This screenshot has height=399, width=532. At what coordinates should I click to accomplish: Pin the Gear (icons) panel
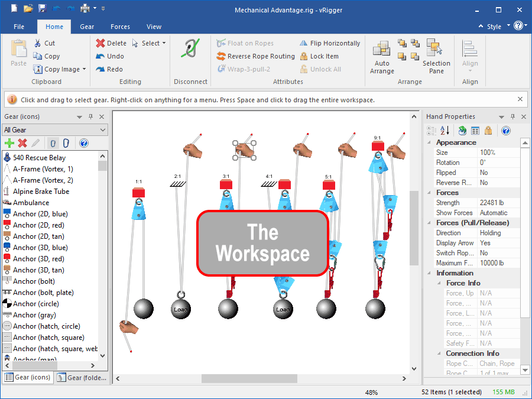point(90,117)
